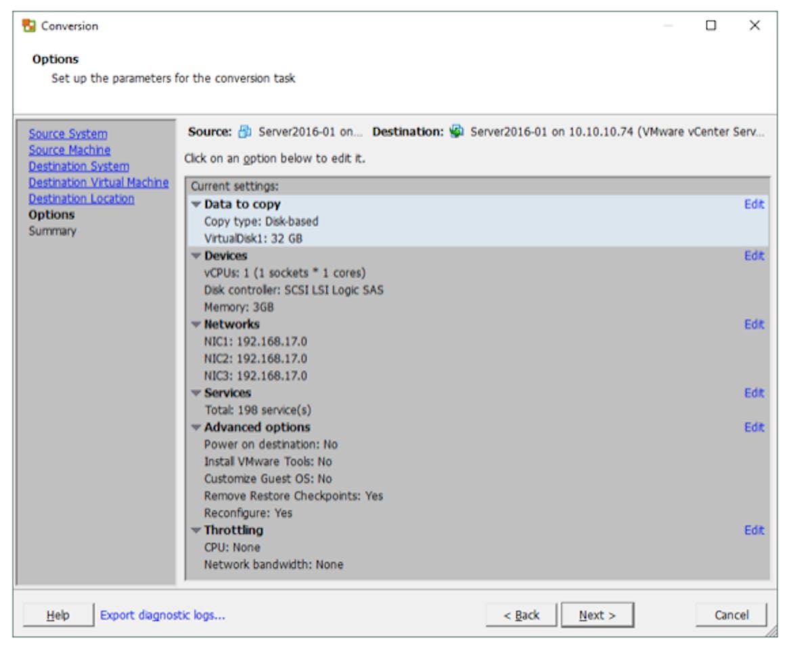Edit the Throttling settings

[x=754, y=530]
